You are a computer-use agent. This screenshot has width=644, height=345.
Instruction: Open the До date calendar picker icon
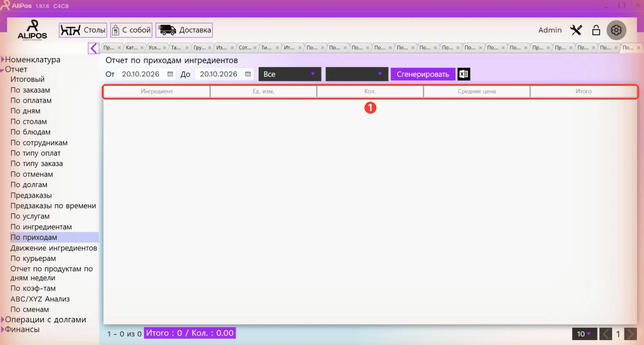(248, 74)
